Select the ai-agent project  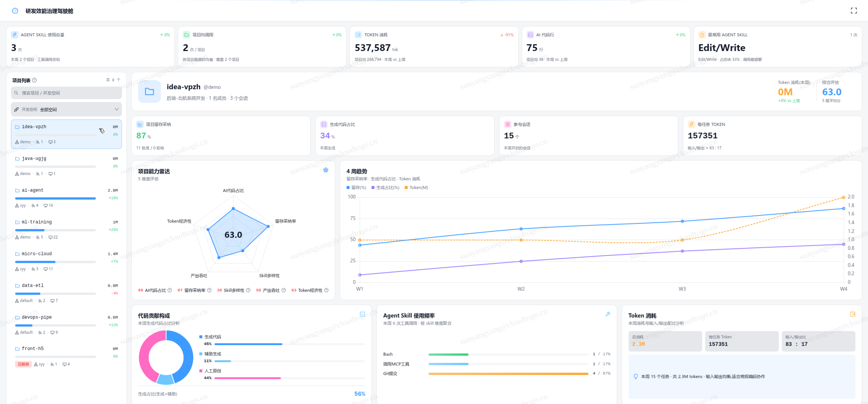point(66,198)
